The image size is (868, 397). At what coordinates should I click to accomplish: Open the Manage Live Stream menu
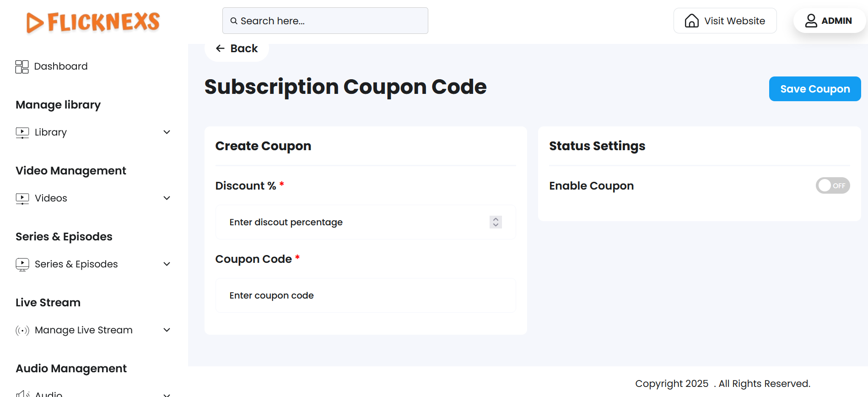pyautogui.click(x=83, y=330)
